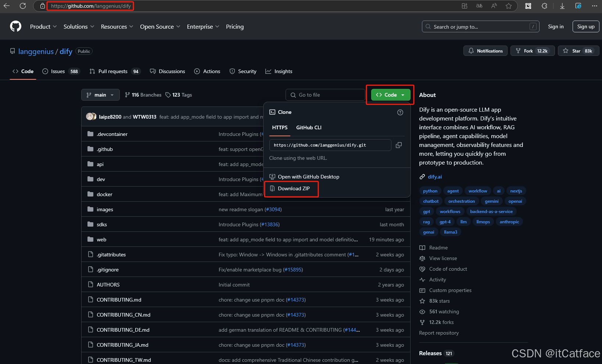602x364 pixels.
Task: Open the langgenius owner link
Action: [36, 51]
